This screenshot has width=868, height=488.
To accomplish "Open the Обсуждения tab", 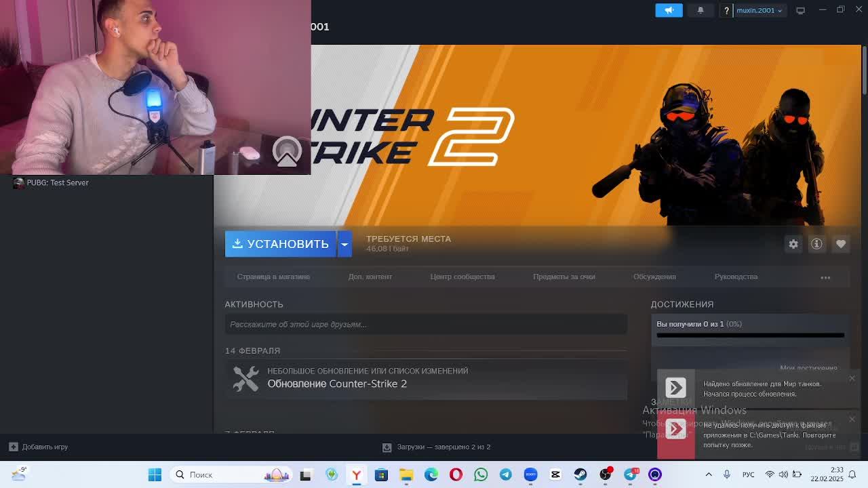I will coord(654,277).
